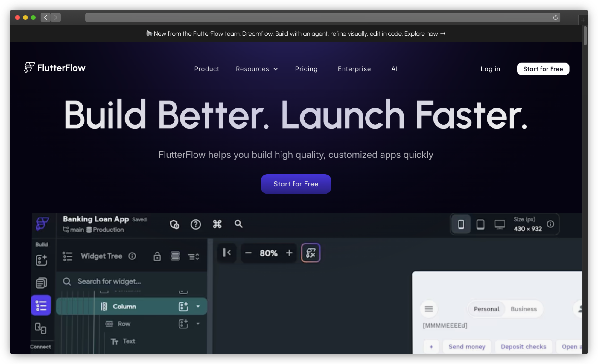Click the Deposit checks chip

(x=524, y=347)
